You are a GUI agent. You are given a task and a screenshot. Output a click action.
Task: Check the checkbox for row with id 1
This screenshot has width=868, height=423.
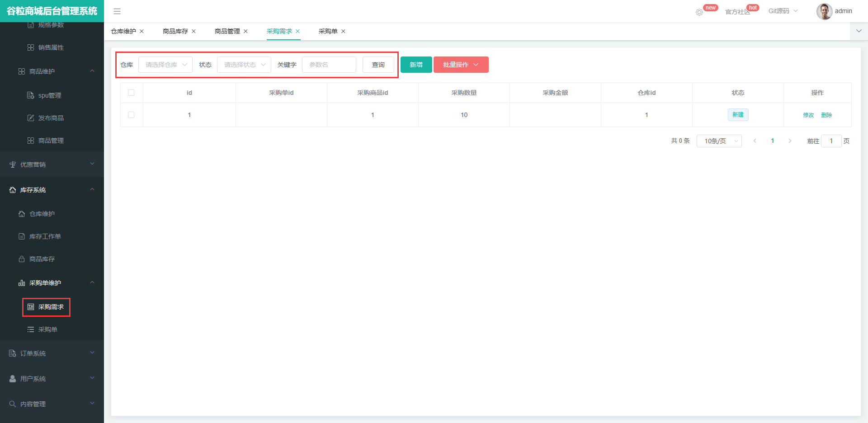click(131, 115)
